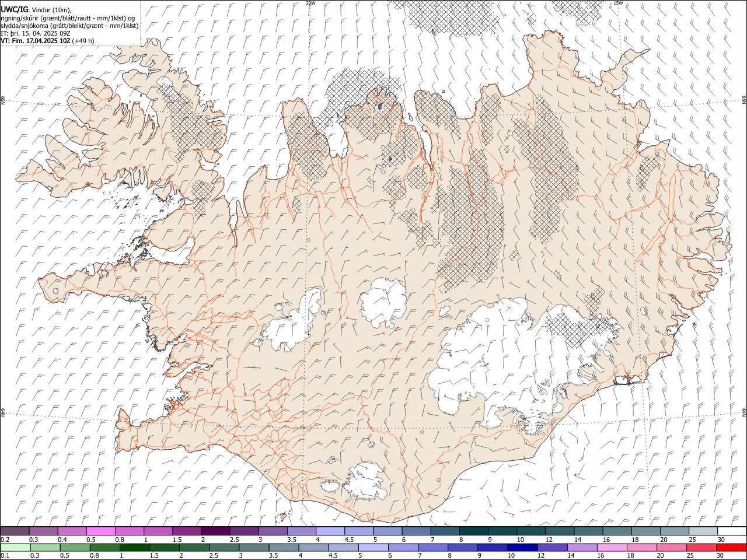Click the '(+49 h)' forecast offset text
The height and width of the screenshot is (560, 747).
point(83,41)
